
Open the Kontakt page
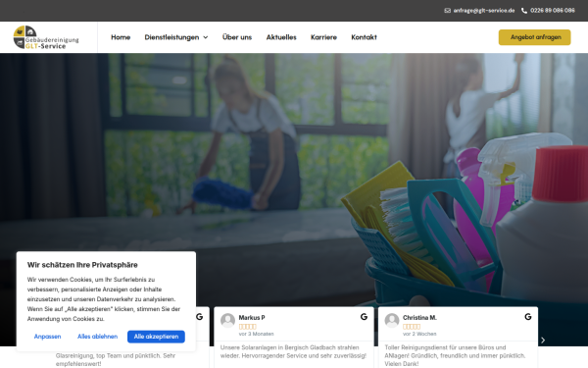(x=364, y=37)
